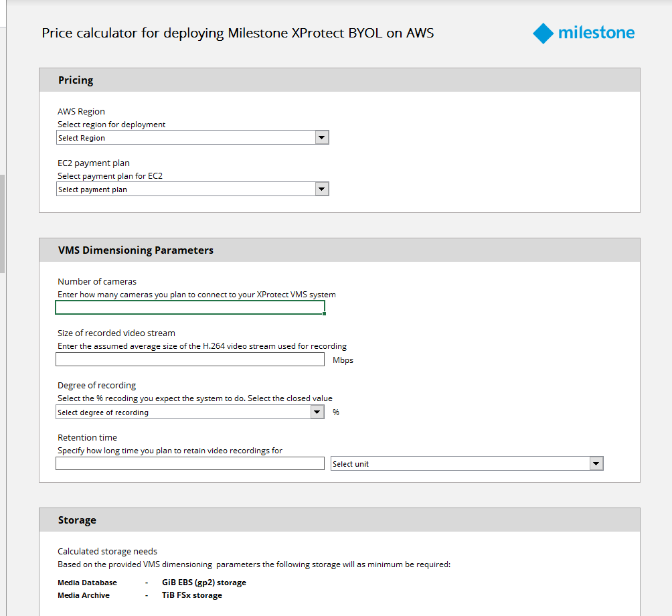Click the Retention time value field

[x=190, y=463]
